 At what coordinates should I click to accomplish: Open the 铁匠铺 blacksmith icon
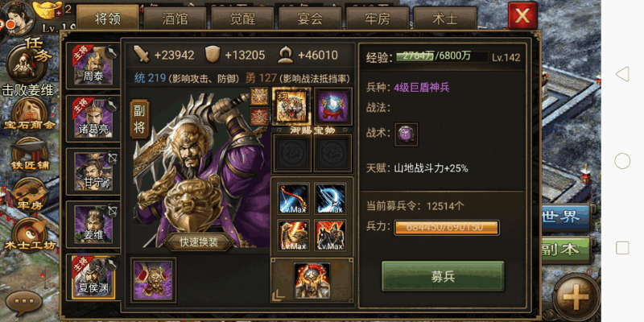pos(29,155)
